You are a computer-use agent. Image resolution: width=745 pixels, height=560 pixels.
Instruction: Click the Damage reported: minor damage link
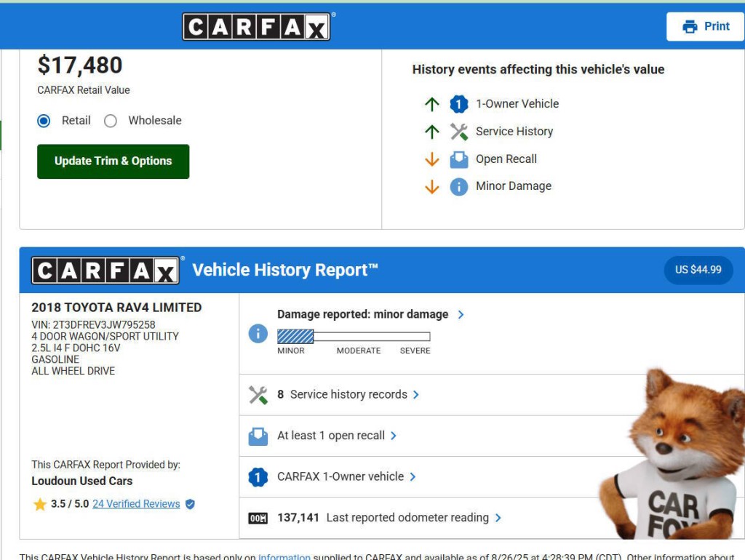point(362,314)
